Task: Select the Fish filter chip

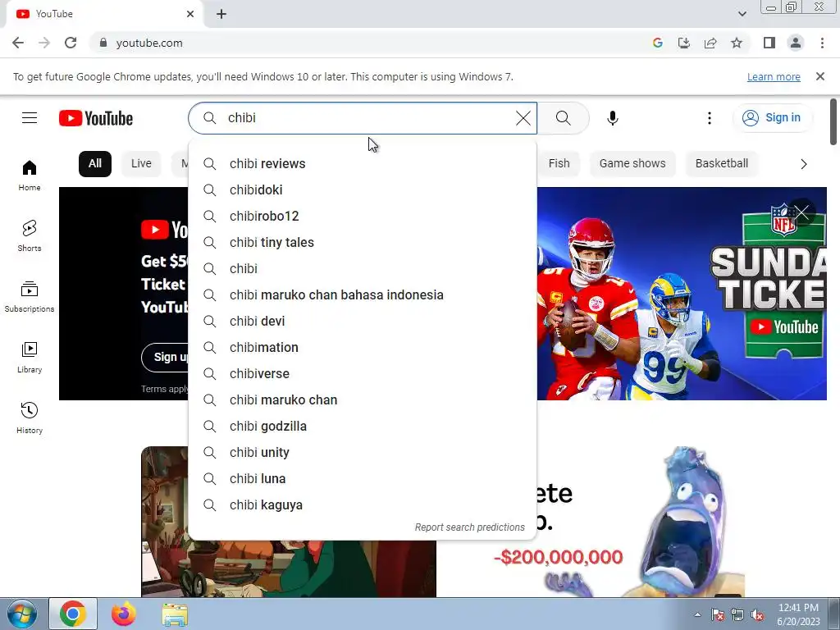Action: [559, 163]
